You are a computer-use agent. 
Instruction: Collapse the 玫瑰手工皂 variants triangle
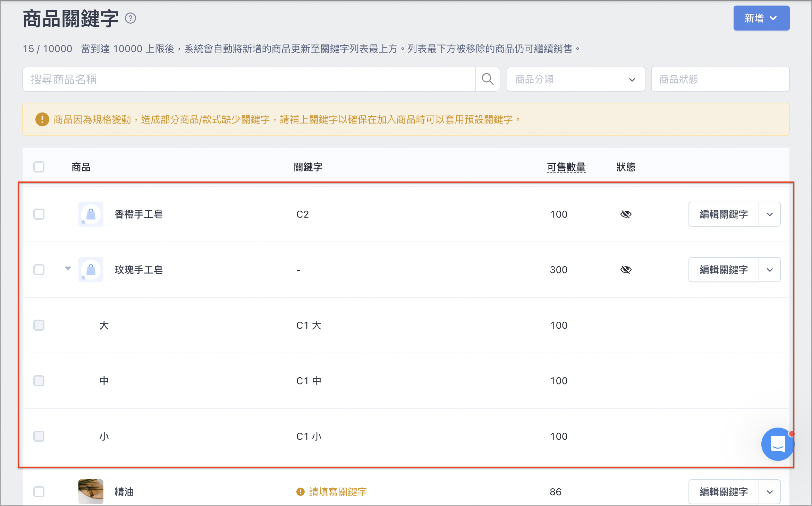click(x=68, y=269)
